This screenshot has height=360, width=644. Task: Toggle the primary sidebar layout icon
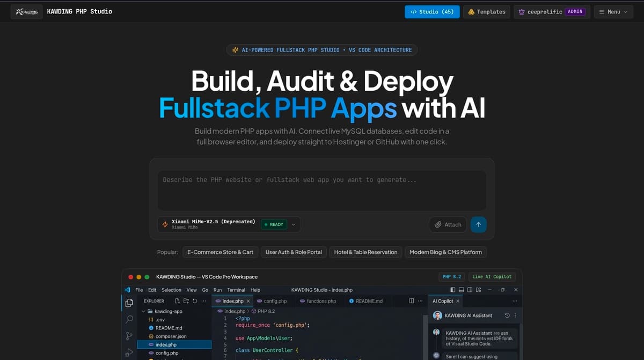pos(453,290)
